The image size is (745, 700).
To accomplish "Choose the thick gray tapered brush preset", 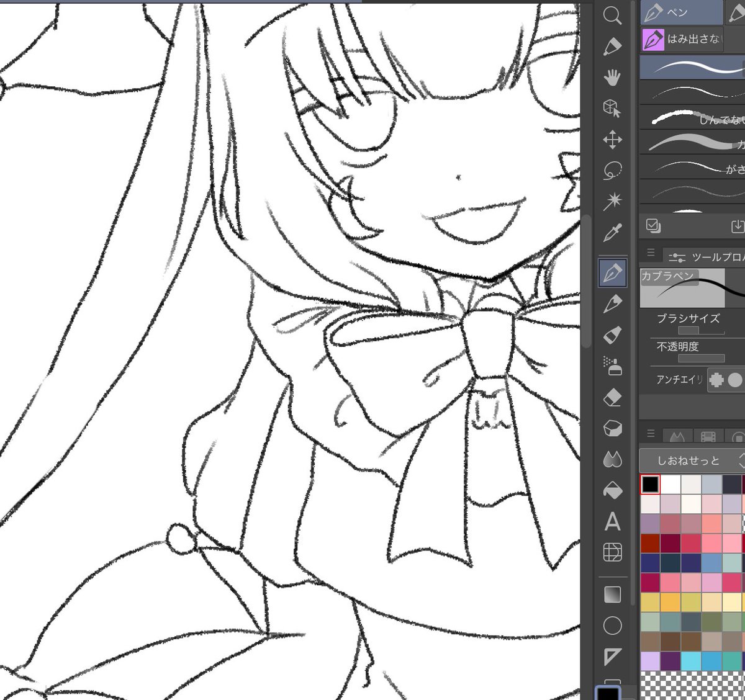I will click(x=692, y=142).
